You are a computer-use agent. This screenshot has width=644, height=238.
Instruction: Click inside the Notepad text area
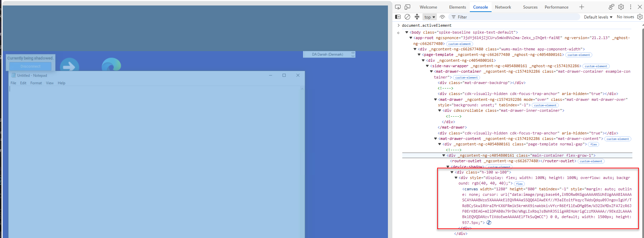point(154,161)
